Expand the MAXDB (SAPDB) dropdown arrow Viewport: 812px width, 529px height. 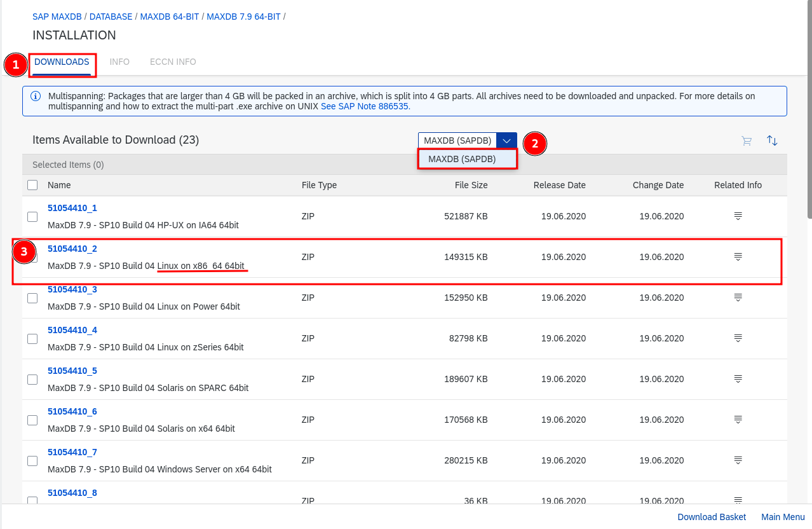click(x=506, y=141)
